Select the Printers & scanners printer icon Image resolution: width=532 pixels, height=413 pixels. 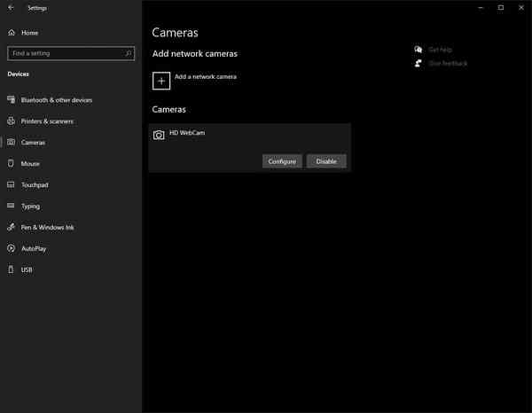[11, 121]
